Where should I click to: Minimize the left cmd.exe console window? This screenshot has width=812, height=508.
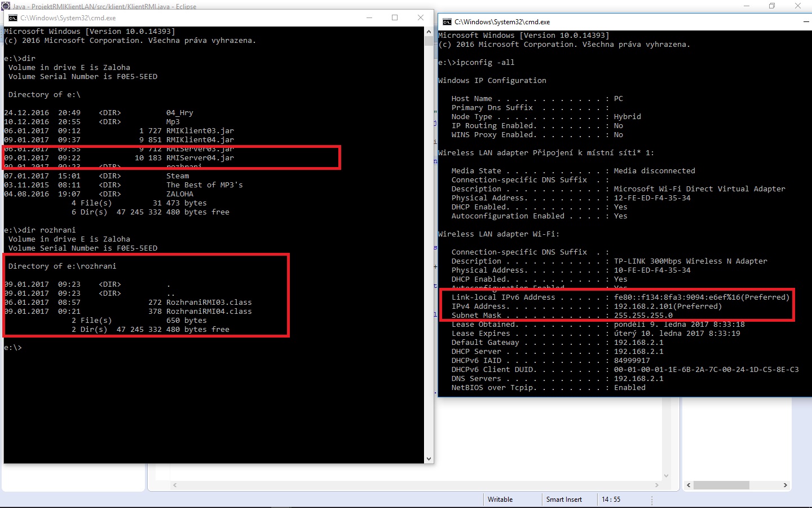coord(369,18)
